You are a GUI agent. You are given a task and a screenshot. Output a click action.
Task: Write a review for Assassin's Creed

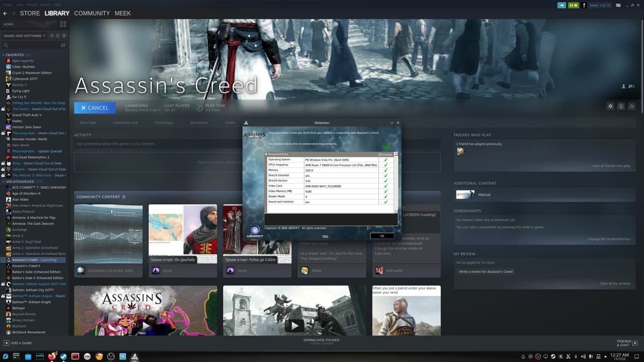[x=486, y=271]
